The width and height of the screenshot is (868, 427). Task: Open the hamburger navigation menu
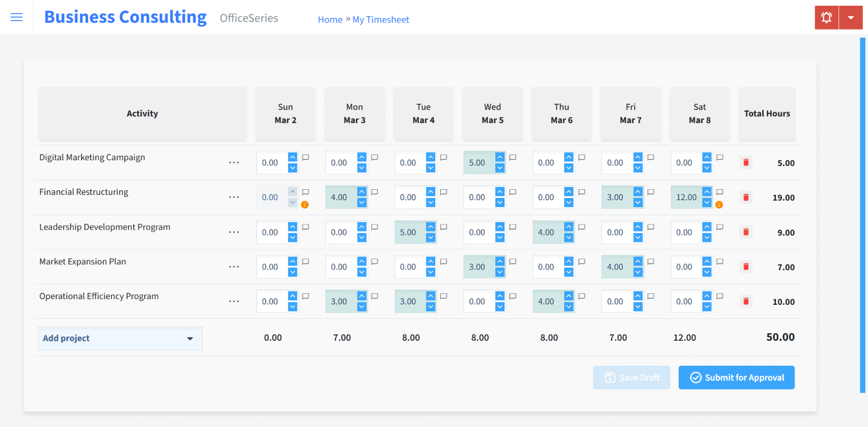point(16,17)
